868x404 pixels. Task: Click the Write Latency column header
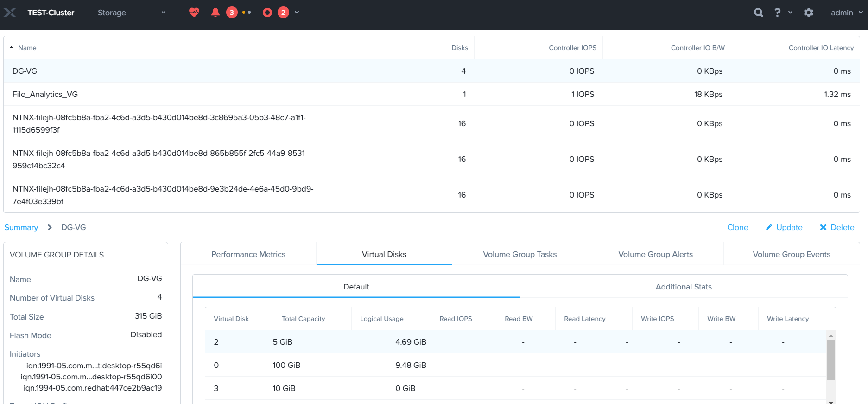click(788, 319)
